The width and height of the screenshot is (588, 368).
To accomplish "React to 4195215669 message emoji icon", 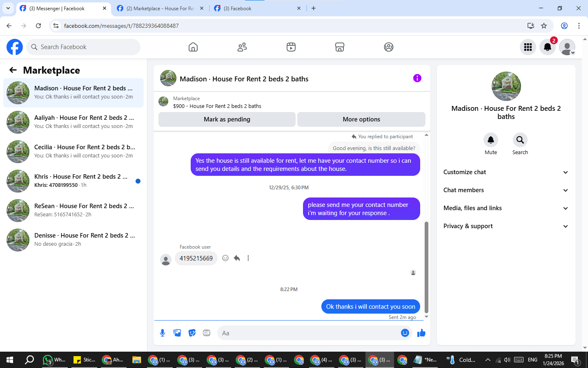I will coord(225,258).
